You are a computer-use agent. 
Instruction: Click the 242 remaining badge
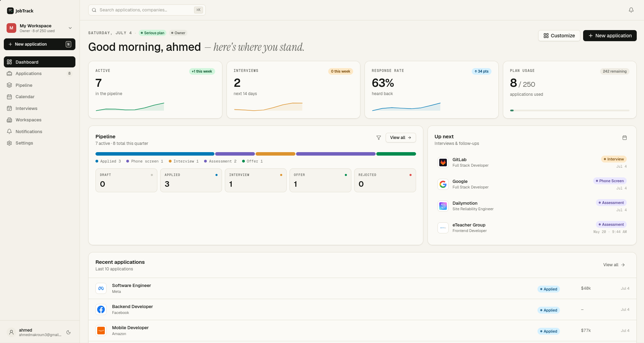615,71
